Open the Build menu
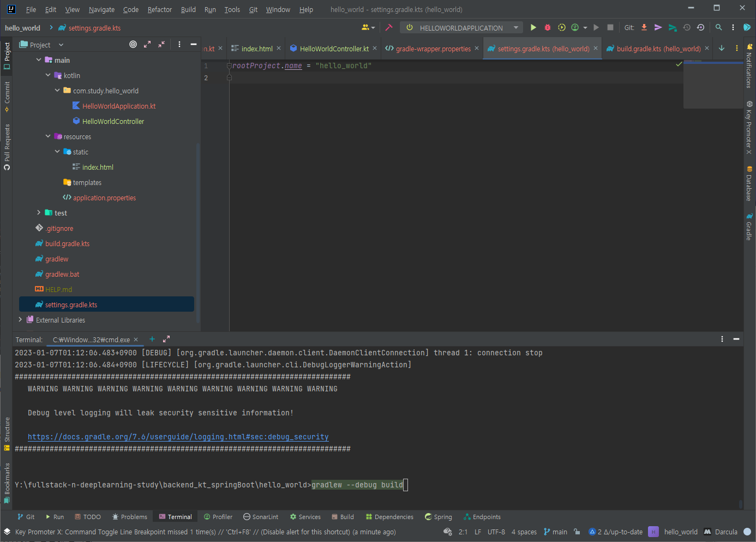 188,9
